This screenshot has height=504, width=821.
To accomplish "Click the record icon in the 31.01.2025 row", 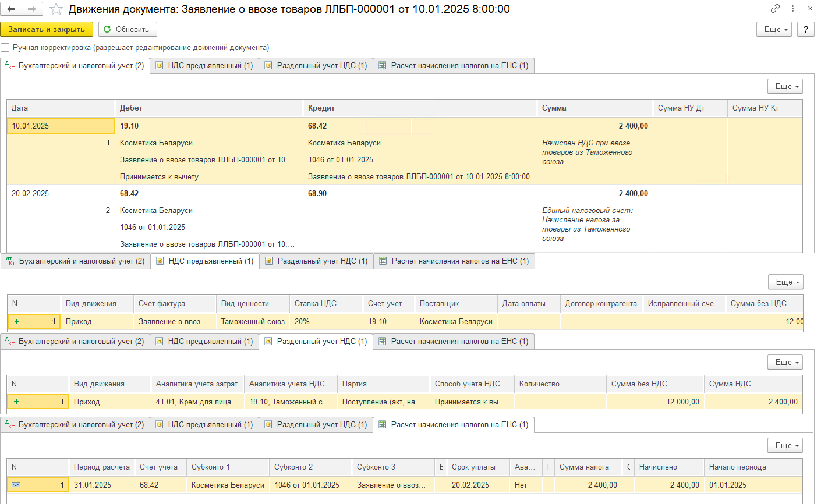I will [x=16, y=485].
